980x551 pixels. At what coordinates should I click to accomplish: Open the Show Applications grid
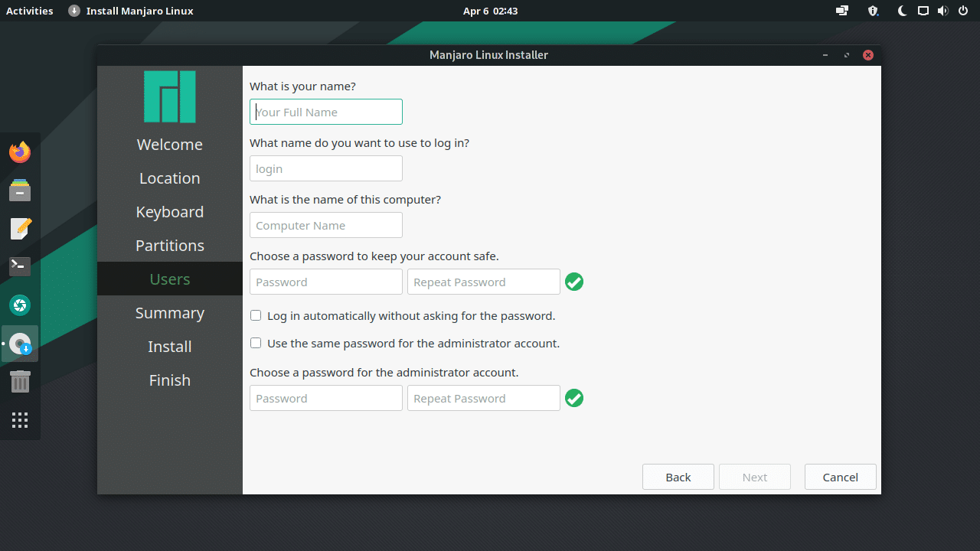coord(20,419)
